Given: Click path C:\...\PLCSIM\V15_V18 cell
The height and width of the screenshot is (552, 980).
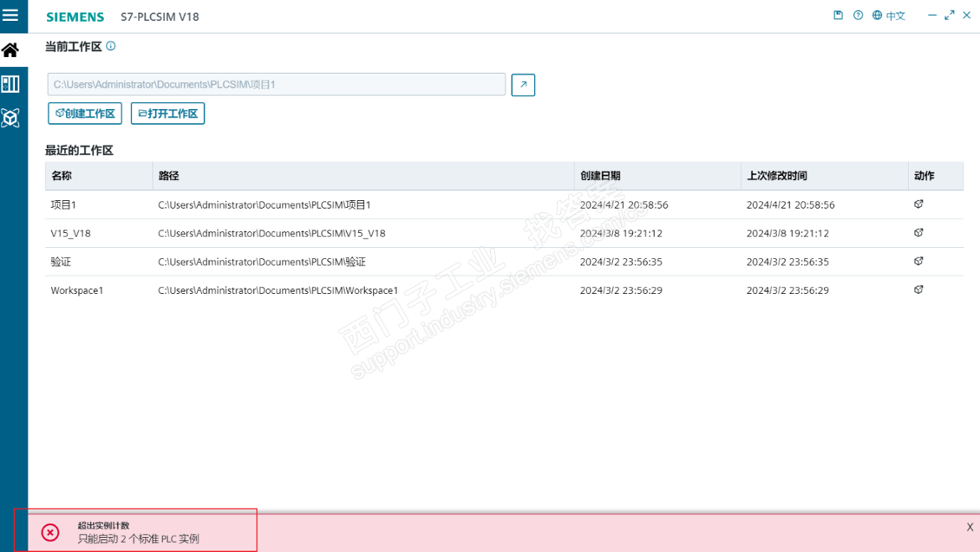Looking at the screenshot, I should [271, 234].
